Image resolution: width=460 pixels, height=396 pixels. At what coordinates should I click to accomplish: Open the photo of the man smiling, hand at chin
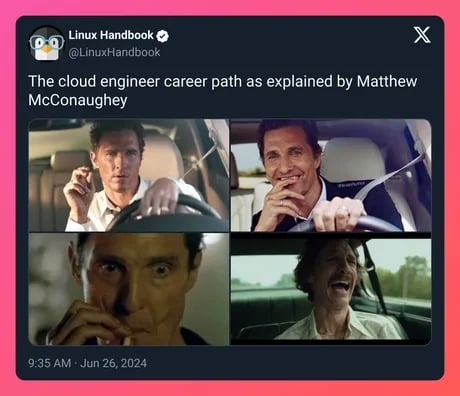click(x=331, y=175)
